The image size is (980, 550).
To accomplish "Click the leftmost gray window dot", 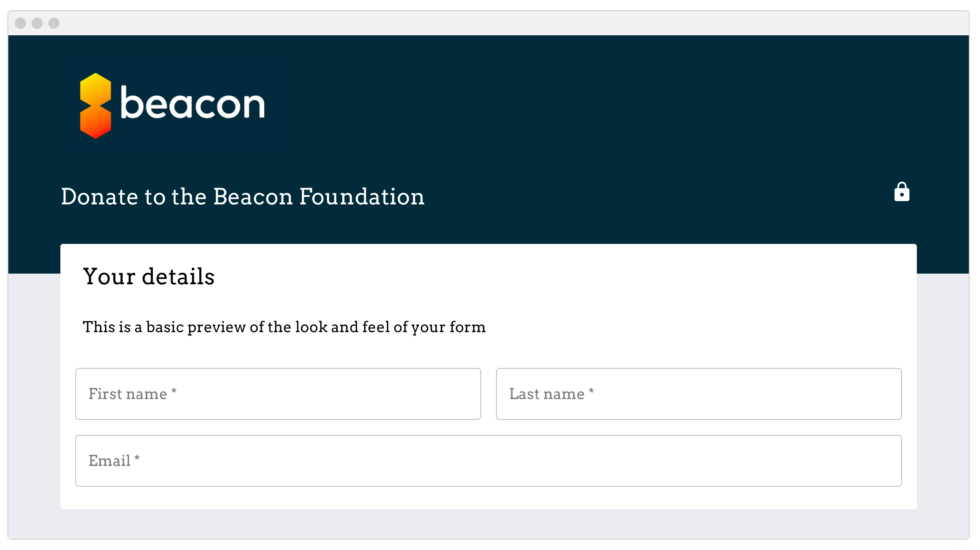I will click(x=20, y=23).
